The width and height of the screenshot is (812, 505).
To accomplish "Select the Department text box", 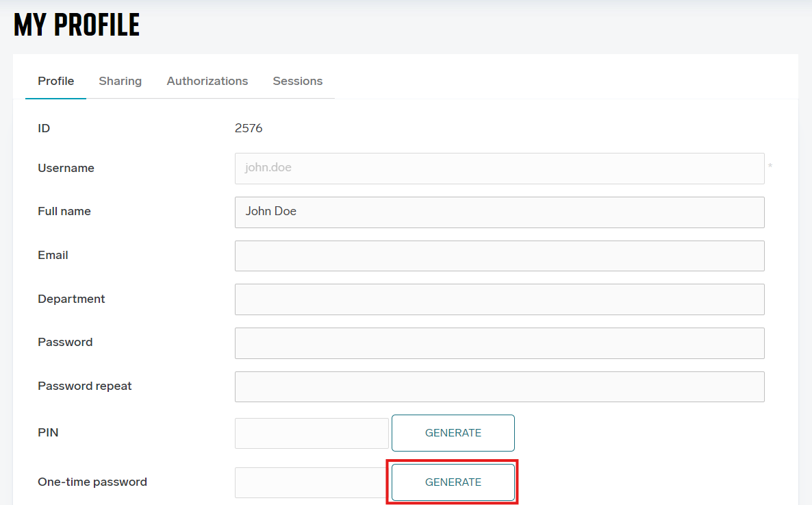I will pos(499,299).
